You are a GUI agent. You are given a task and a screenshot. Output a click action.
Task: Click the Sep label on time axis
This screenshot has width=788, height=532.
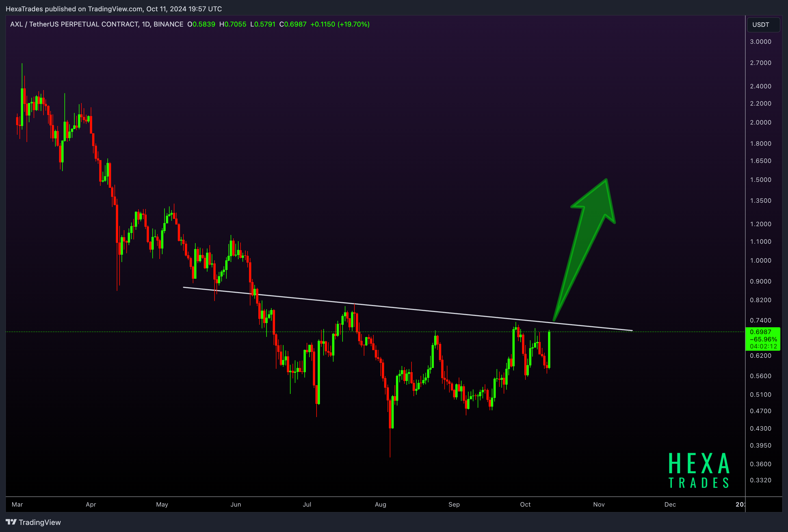454,505
